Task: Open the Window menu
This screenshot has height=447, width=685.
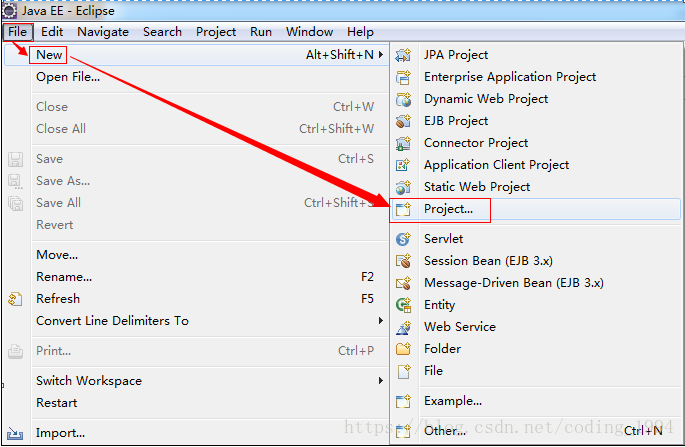Action: pos(309,32)
